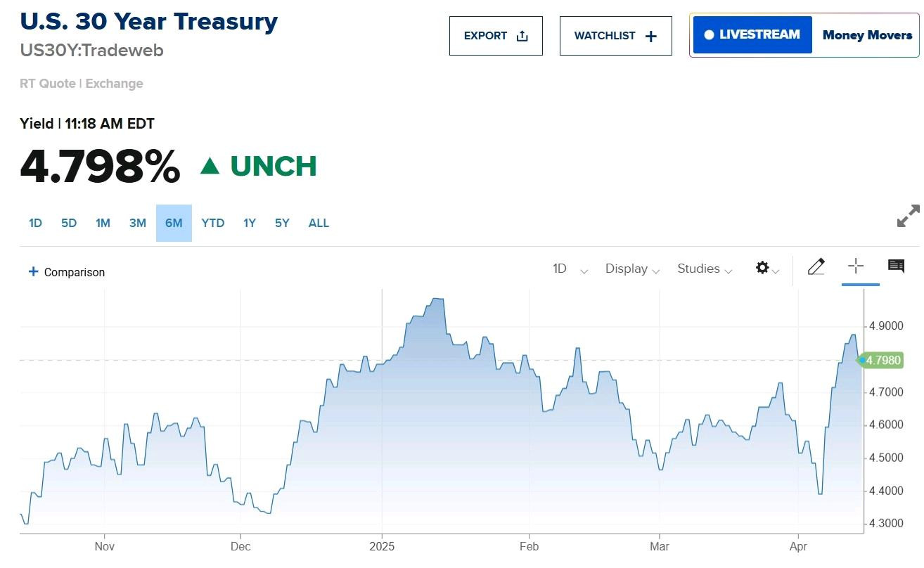Screen dimensions: 924x568
Task: Expand the Display dropdown
Action: (x=632, y=269)
